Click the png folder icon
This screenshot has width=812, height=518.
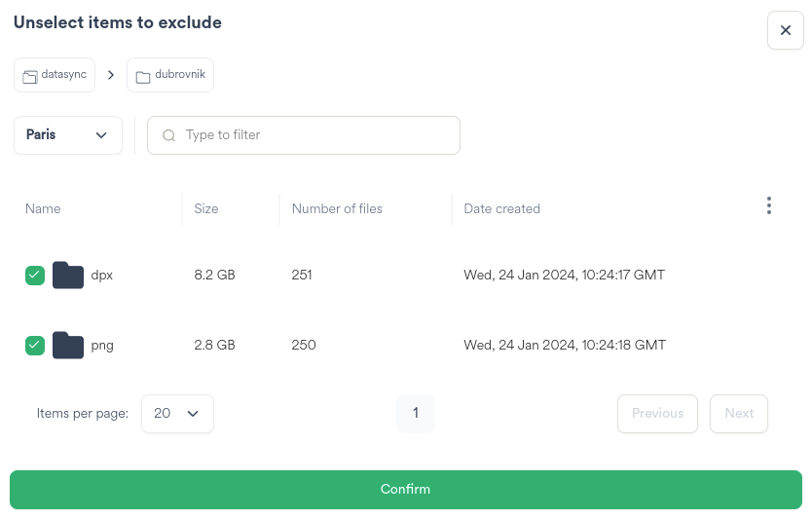click(67, 346)
